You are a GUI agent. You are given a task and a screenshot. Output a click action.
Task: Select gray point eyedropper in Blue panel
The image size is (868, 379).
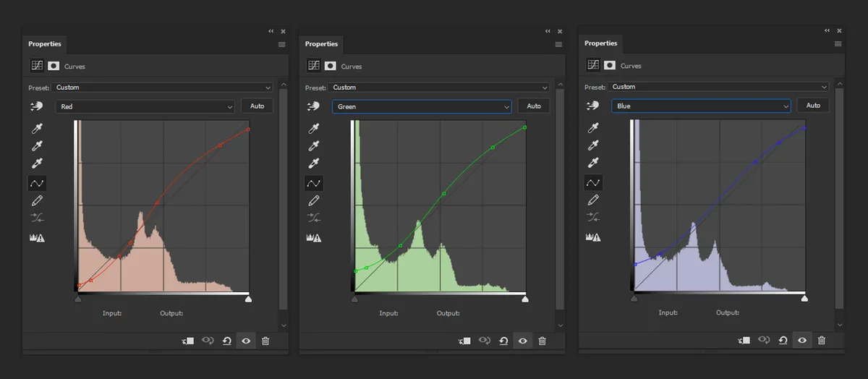point(593,146)
